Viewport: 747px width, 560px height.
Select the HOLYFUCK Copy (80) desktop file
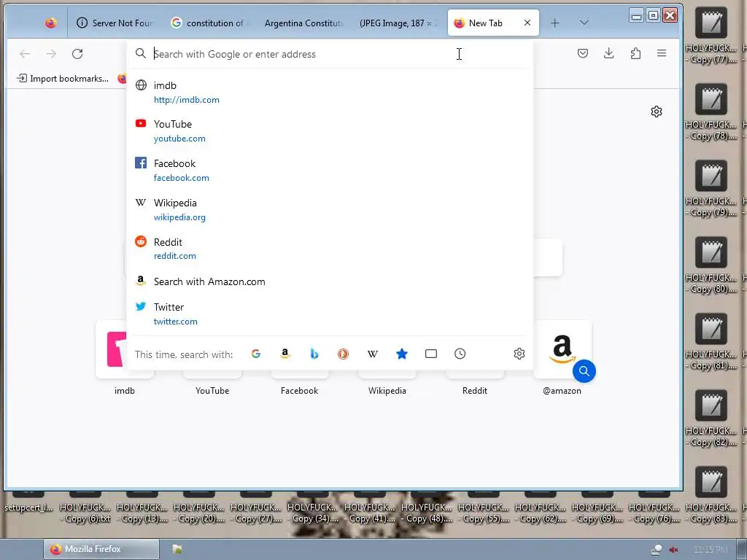point(711,265)
